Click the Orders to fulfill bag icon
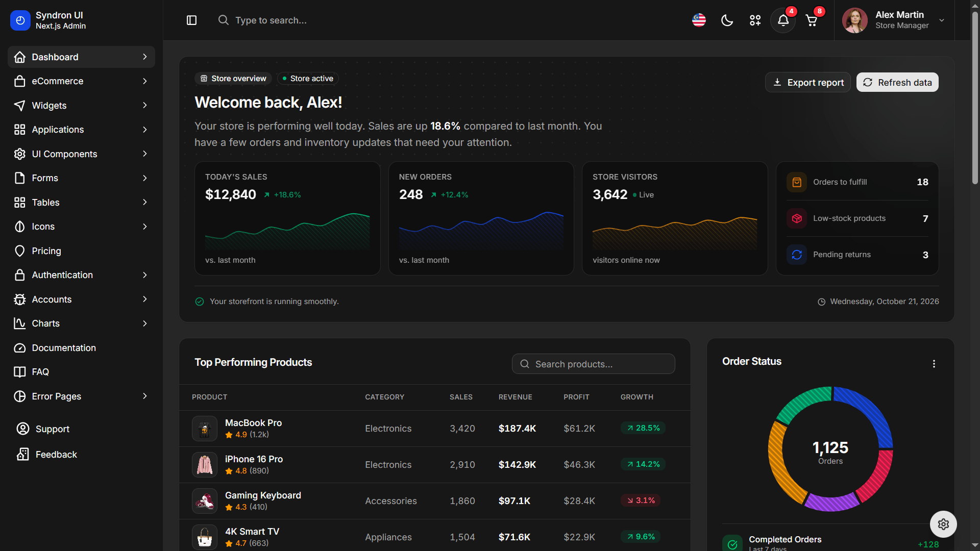Image resolution: width=980 pixels, height=551 pixels. pos(796,182)
